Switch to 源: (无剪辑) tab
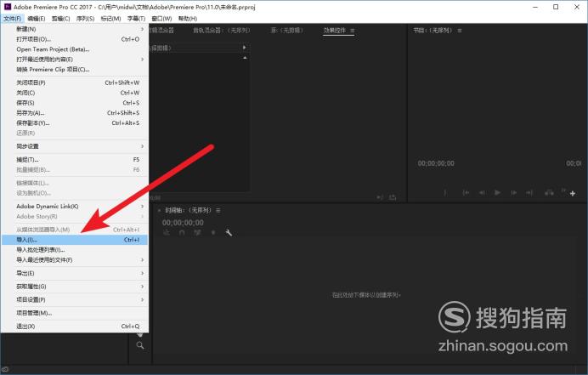Screen dimensions: 588x375 coord(287,31)
